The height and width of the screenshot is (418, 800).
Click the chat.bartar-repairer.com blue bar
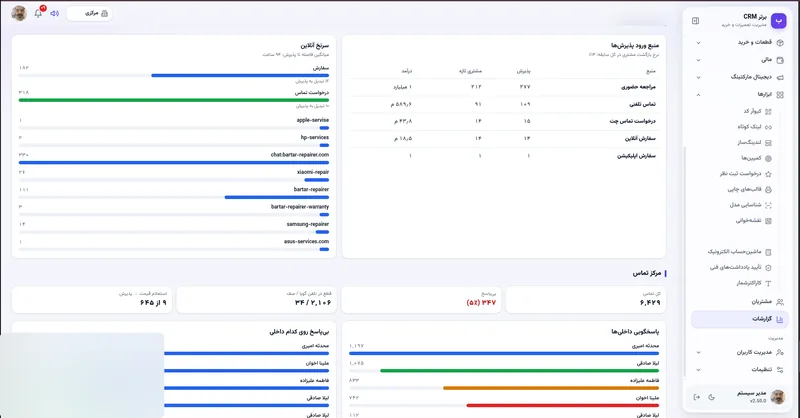[174, 162]
